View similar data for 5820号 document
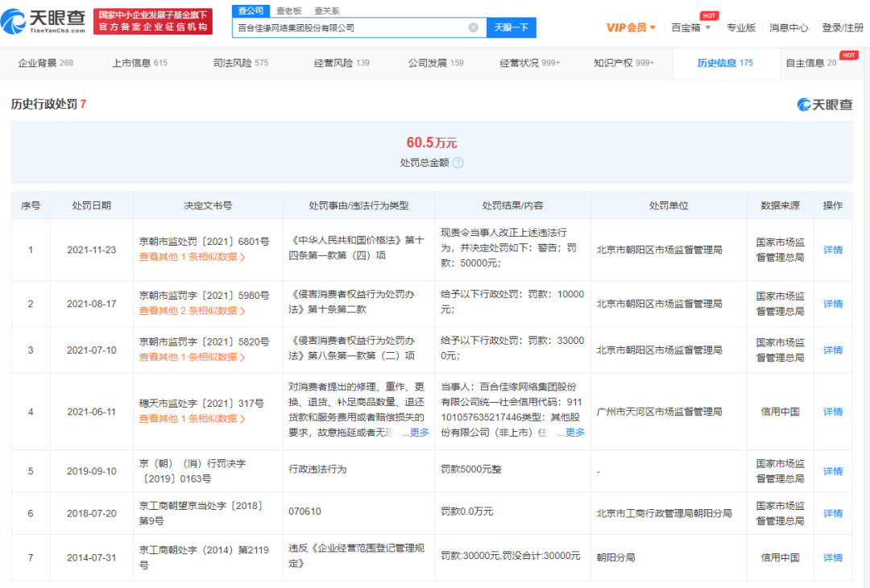Screen dimensions: 870x588 tap(192, 358)
